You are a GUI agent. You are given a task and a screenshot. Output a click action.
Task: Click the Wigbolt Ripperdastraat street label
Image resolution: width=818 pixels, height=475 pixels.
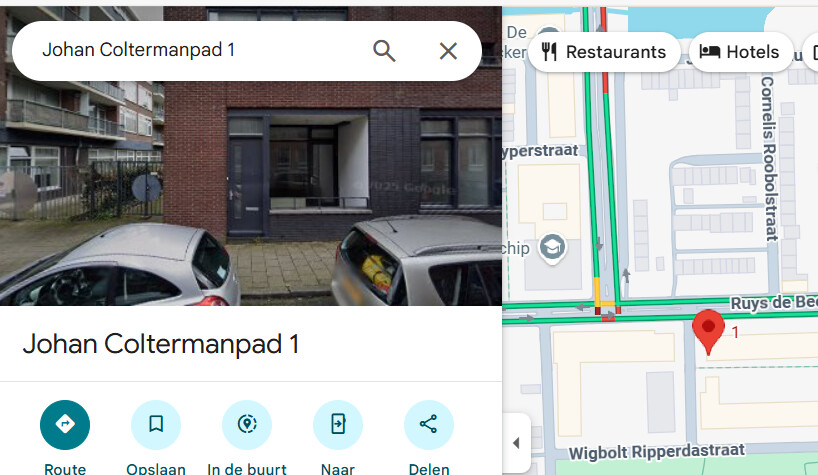tap(656, 452)
